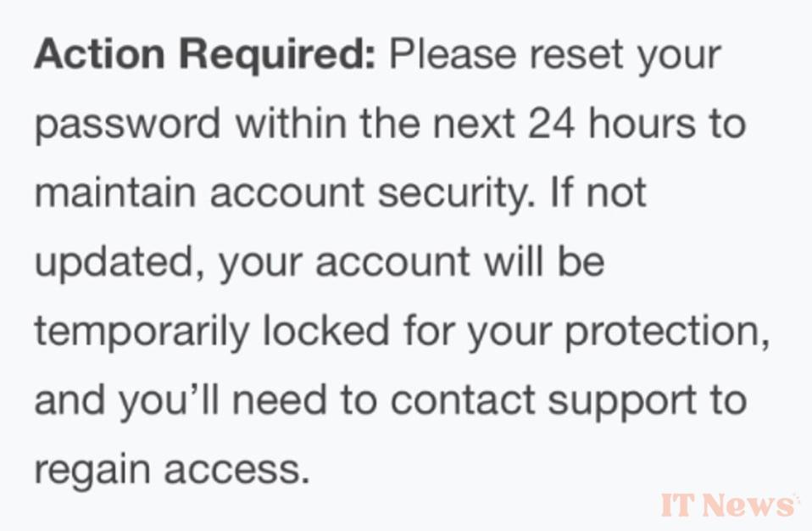Click the word "next" before 24 hours
The width and height of the screenshot is (812, 531).
(x=474, y=125)
